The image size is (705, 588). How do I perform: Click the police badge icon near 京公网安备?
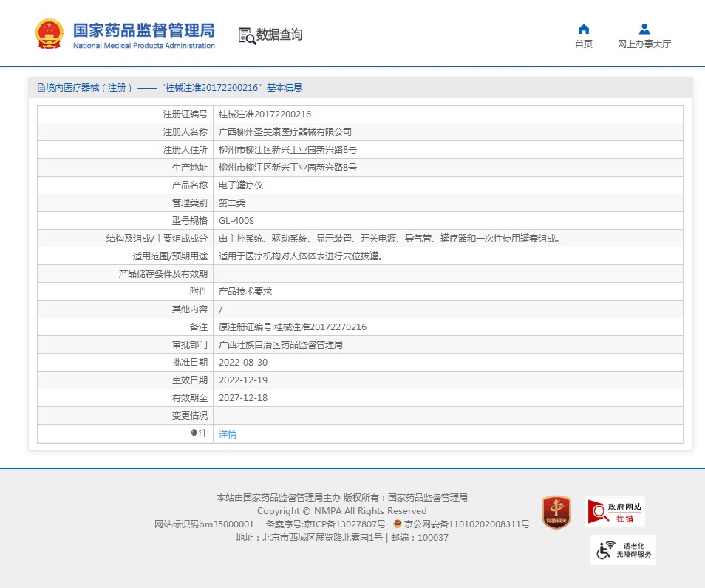coord(397,524)
